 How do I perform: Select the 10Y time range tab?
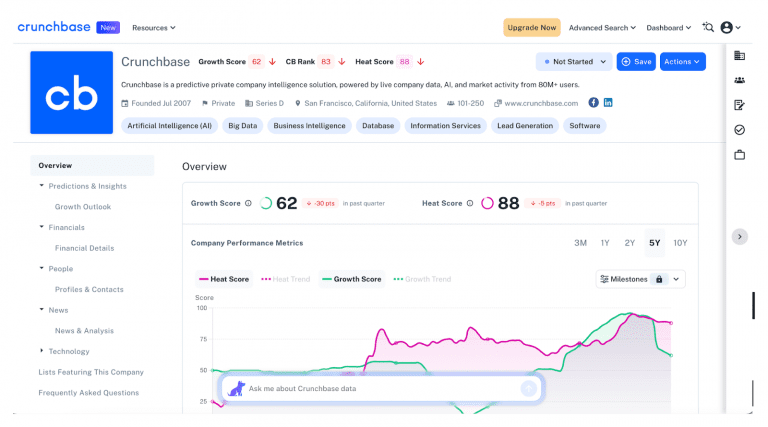(x=680, y=243)
